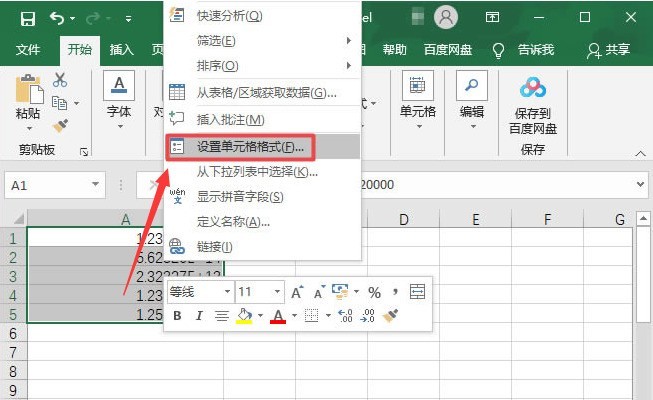Click the yellow fill color swatch
Image resolution: width=653 pixels, height=400 pixels.
243,316
